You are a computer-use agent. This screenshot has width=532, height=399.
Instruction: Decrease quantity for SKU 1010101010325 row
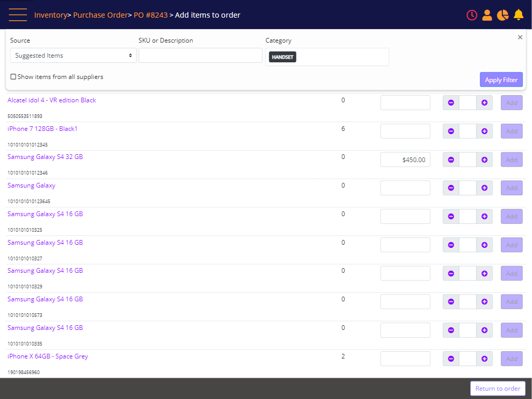click(x=451, y=216)
